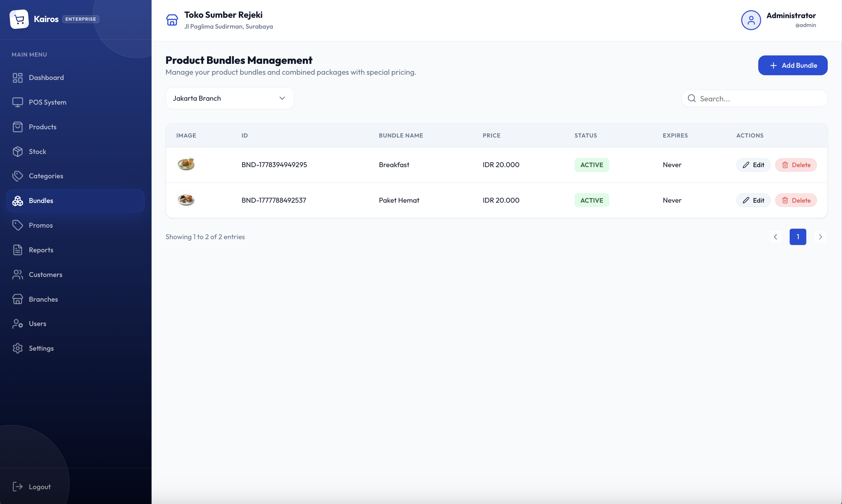Click the Products shopping bag icon
Screen dimensions: 842x504
(17, 127)
